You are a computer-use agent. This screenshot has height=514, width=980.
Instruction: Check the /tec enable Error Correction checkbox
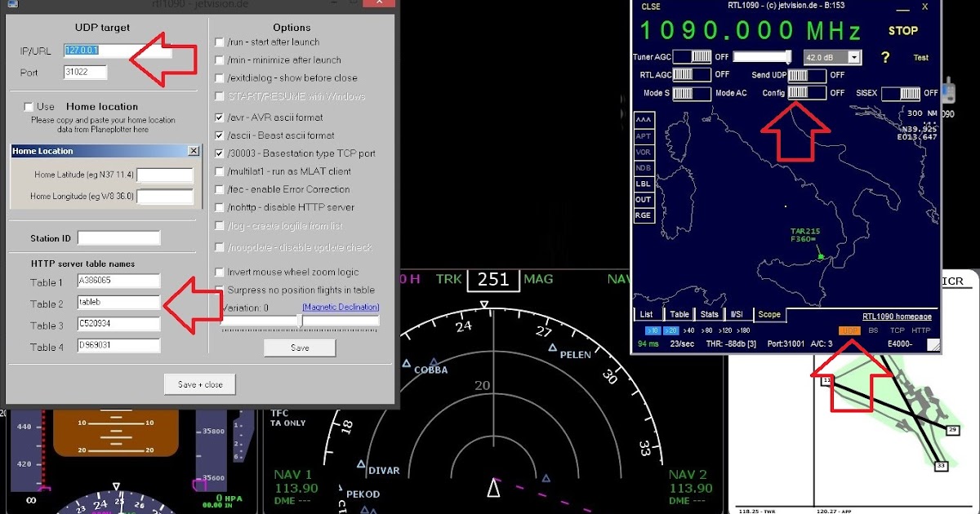coord(218,189)
